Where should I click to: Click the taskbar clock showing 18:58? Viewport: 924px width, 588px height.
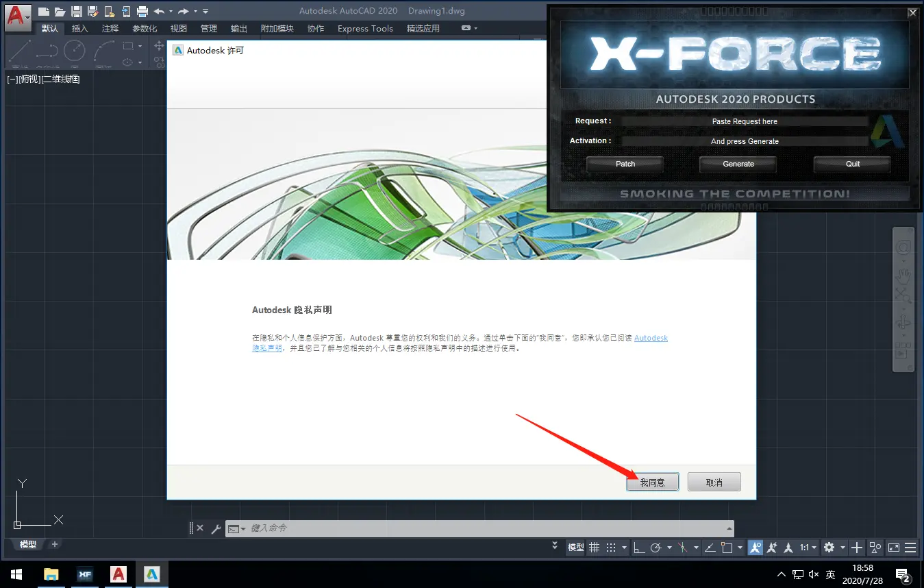pos(862,574)
